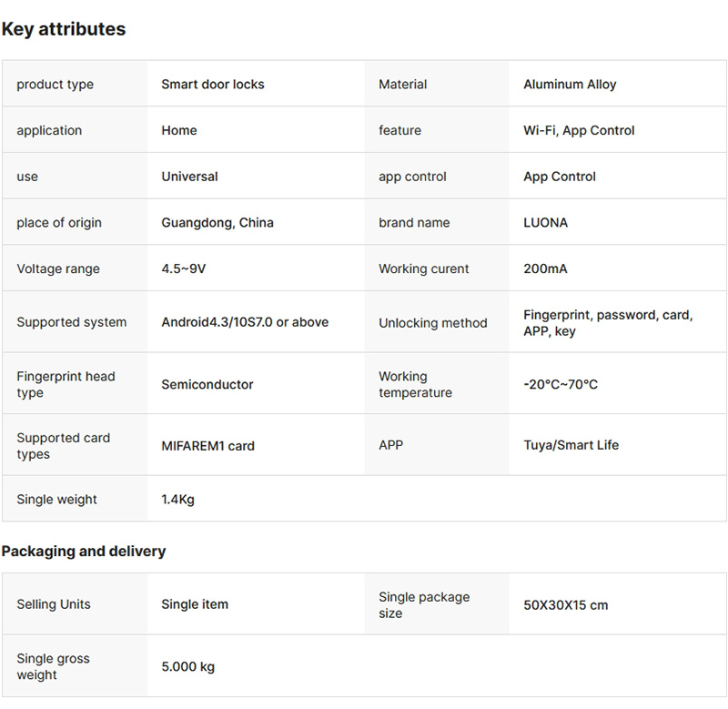Click the Fingerprint, password, card, APP, key value

pos(608,323)
